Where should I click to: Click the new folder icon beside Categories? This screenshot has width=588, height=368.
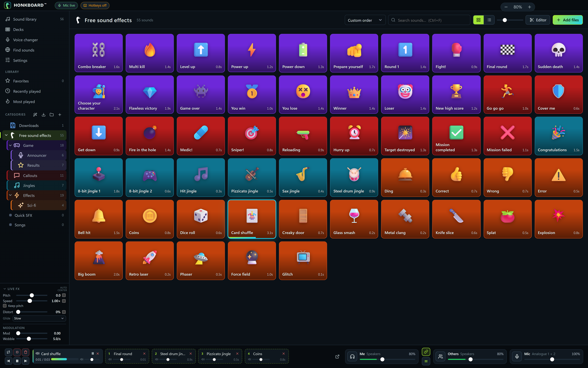(x=51, y=115)
